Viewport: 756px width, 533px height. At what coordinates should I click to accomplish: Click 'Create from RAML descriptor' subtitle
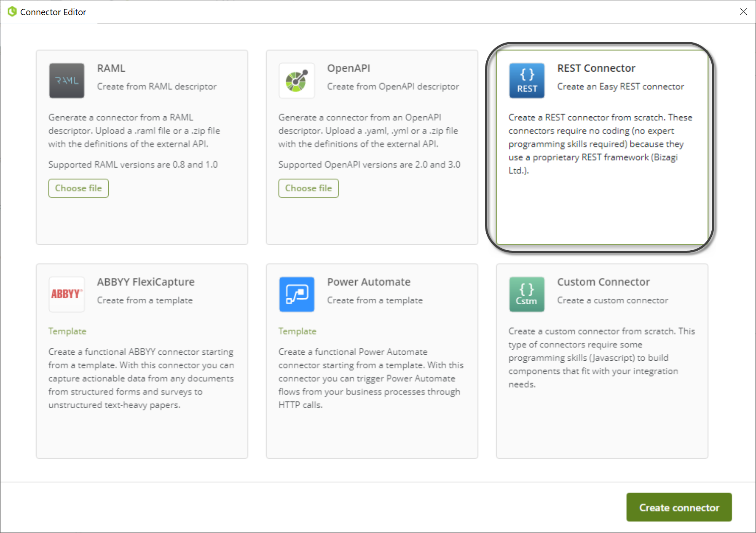(x=157, y=86)
